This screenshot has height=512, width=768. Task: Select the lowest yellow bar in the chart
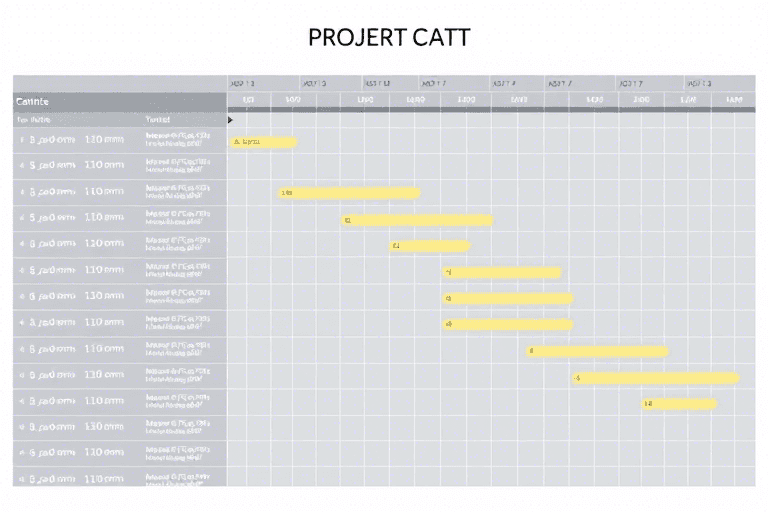[x=679, y=404]
